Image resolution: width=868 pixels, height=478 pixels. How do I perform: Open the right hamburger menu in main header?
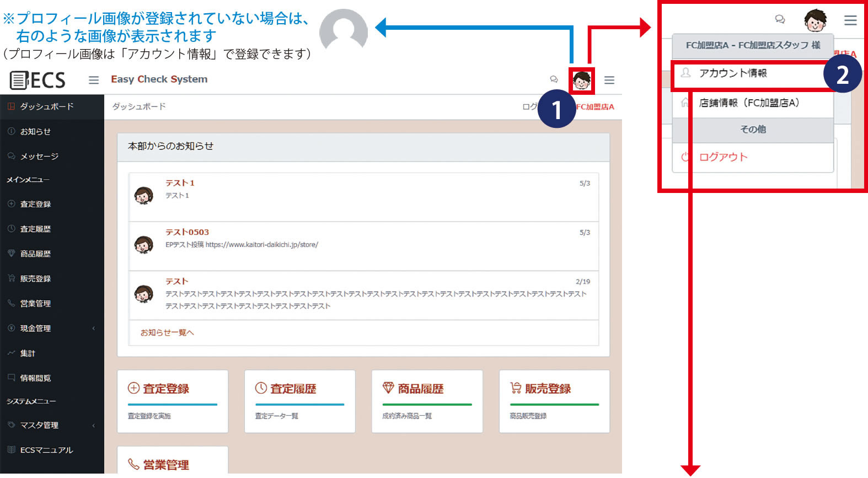pos(609,80)
